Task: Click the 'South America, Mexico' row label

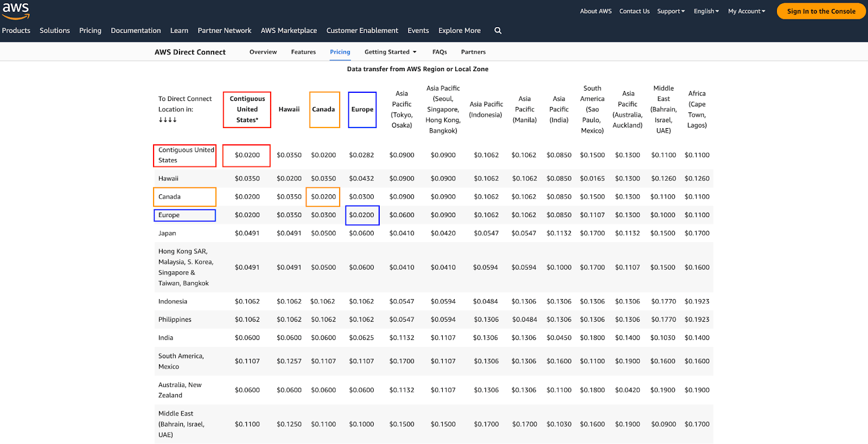Action: [x=181, y=361]
